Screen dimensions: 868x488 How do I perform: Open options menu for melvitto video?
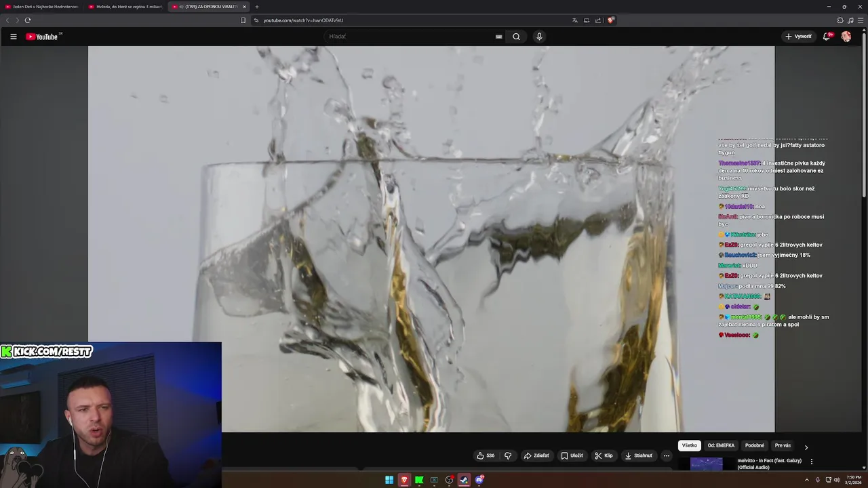point(812,462)
